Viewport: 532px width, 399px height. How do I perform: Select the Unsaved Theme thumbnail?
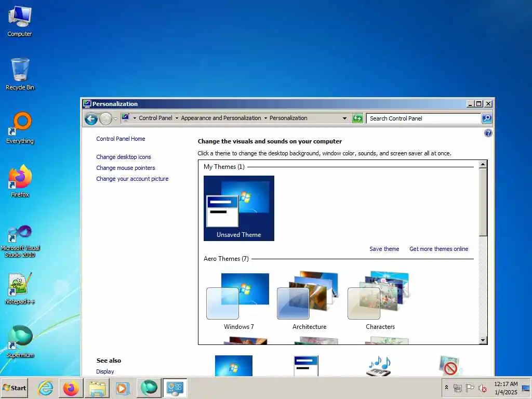239,208
